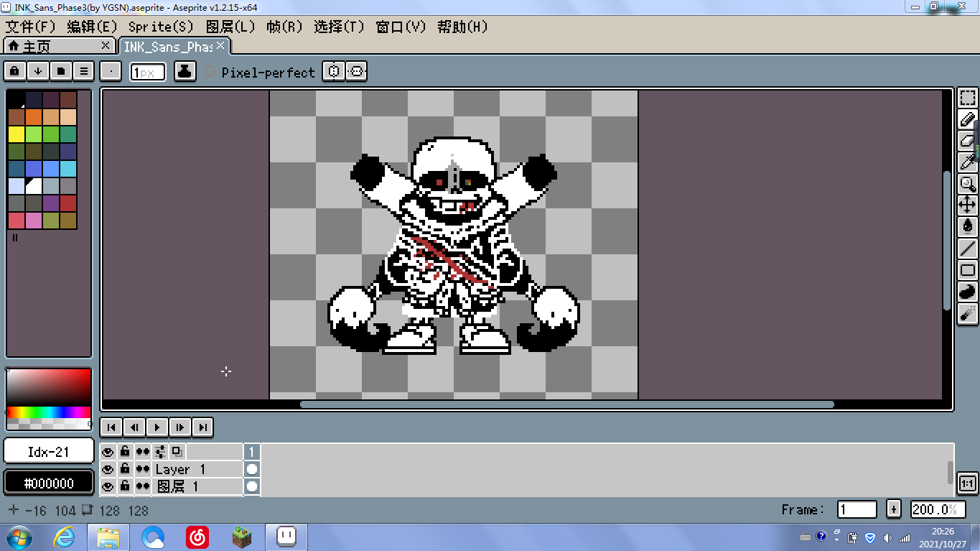The height and width of the screenshot is (551, 980).
Task: Click the rainbow hue slider
Action: coord(49,412)
